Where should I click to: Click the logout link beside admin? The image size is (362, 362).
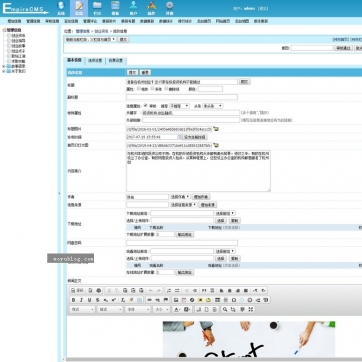click(263, 8)
